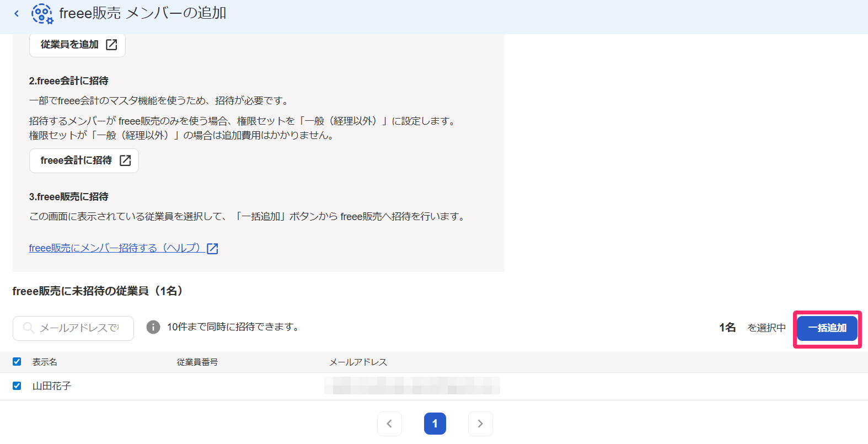Open the 従業員を追加 button

tap(77, 45)
